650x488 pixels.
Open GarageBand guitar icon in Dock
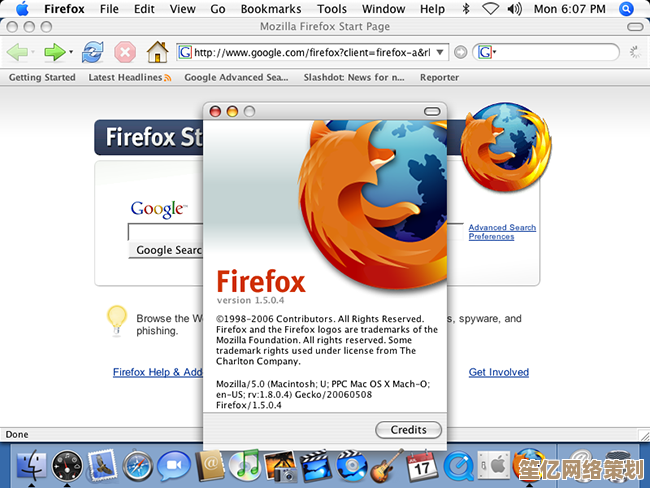[386, 465]
